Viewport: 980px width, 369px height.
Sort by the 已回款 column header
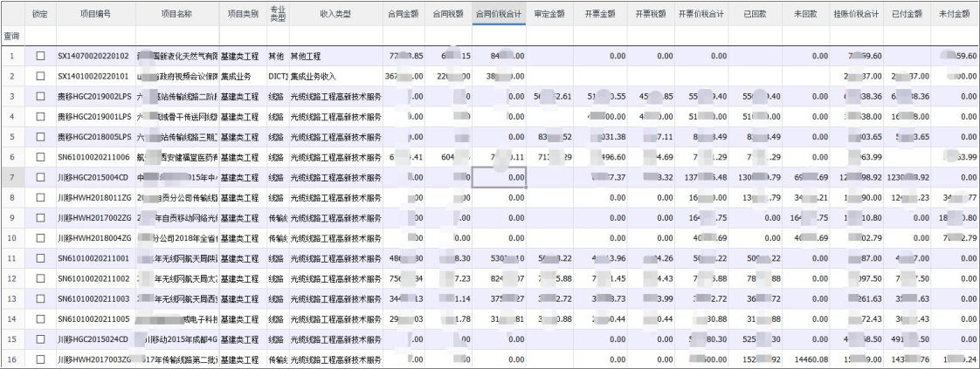click(x=756, y=14)
